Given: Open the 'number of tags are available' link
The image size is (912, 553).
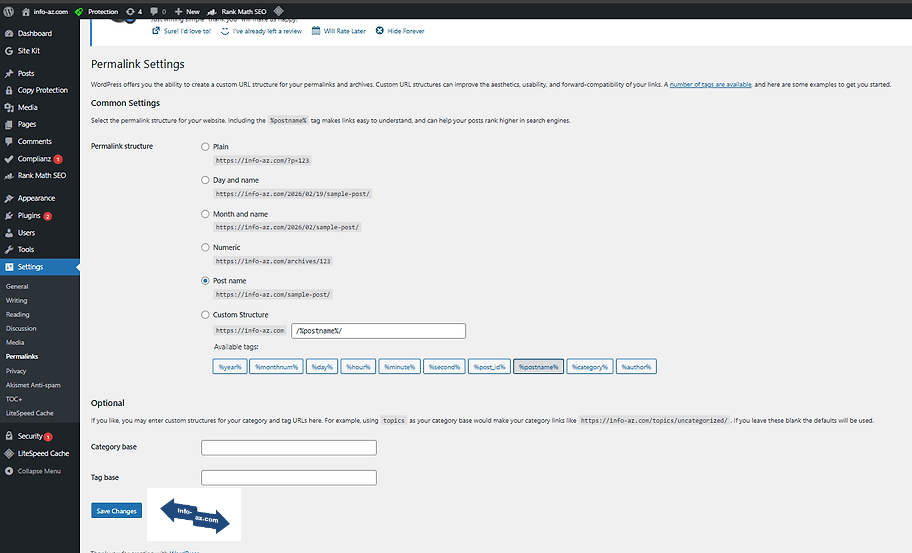Looking at the screenshot, I should 710,84.
